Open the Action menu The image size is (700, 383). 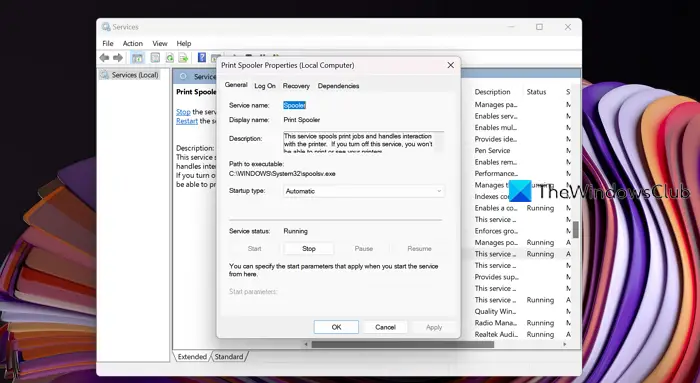[x=133, y=43]
